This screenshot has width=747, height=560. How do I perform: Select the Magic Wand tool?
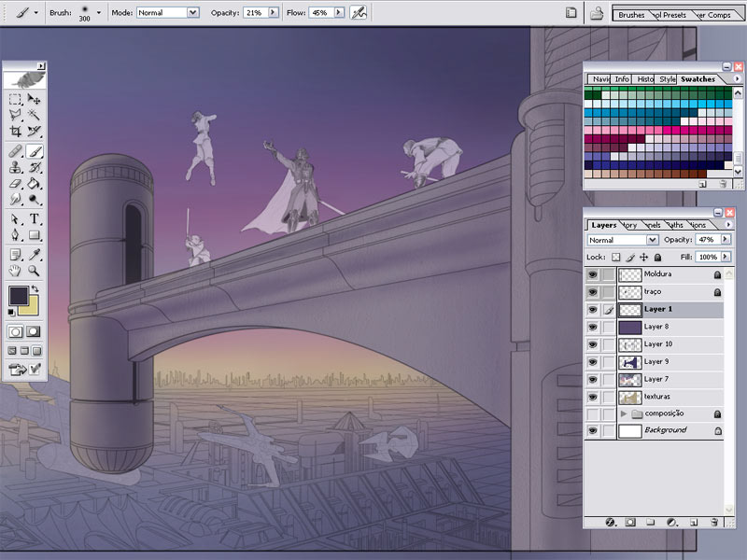point(34,115)
